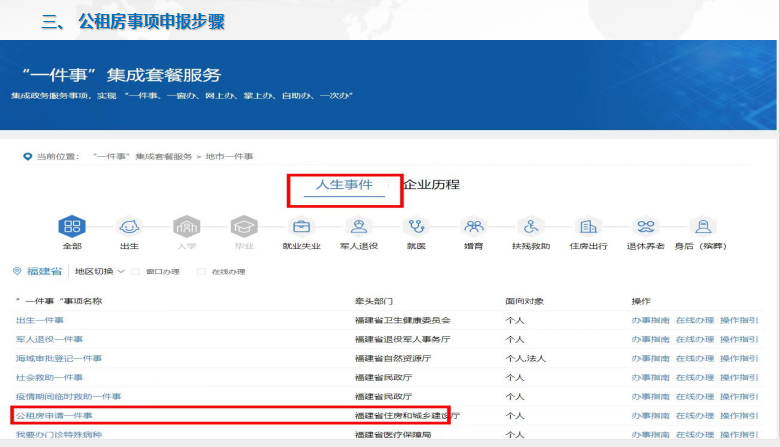Click the 地市一件事 breadcrumb link

pos(229,157)
